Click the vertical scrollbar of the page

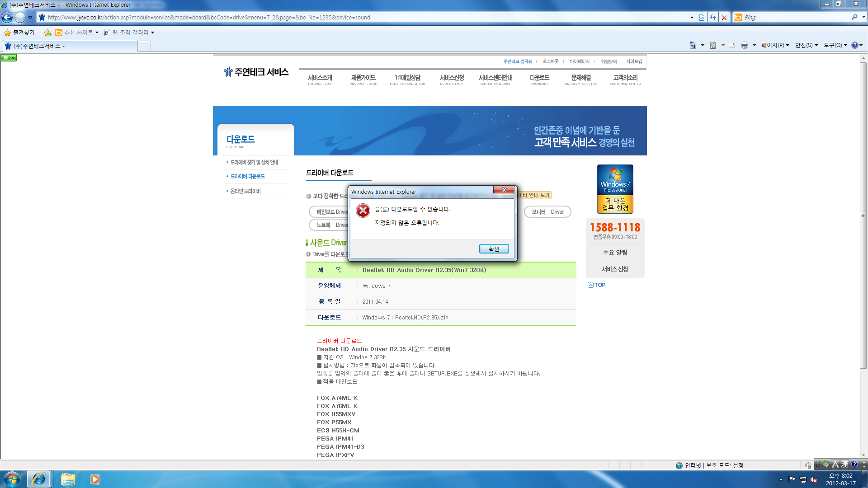pyautogui.click(x=863, y=216)
